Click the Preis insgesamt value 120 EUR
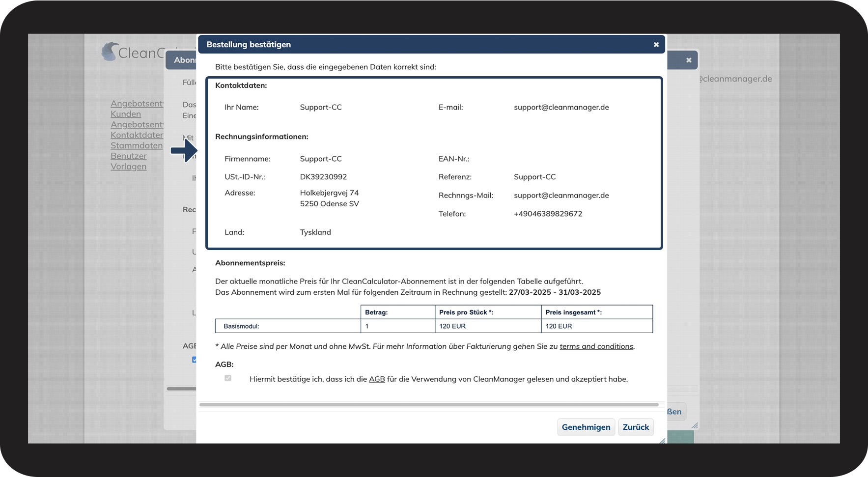868x477 pixels. point(559,326)
